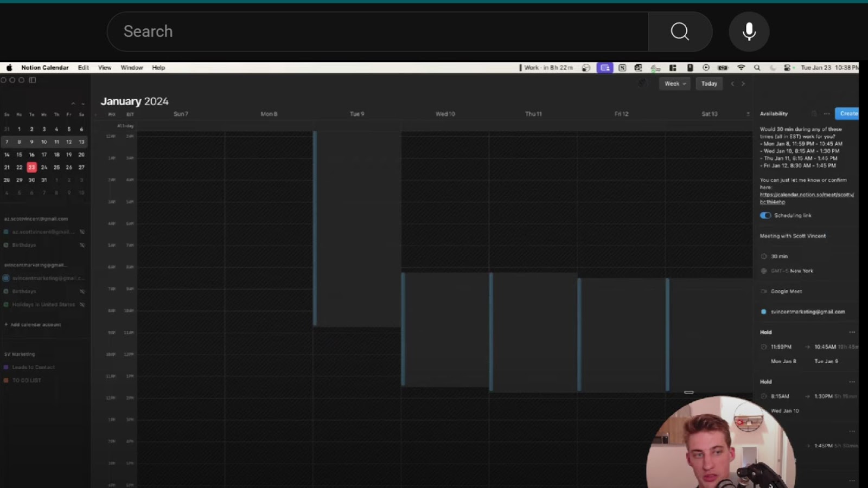Mini calendar previous month chevron
This screenshot has height=488, width=868.
73,104
